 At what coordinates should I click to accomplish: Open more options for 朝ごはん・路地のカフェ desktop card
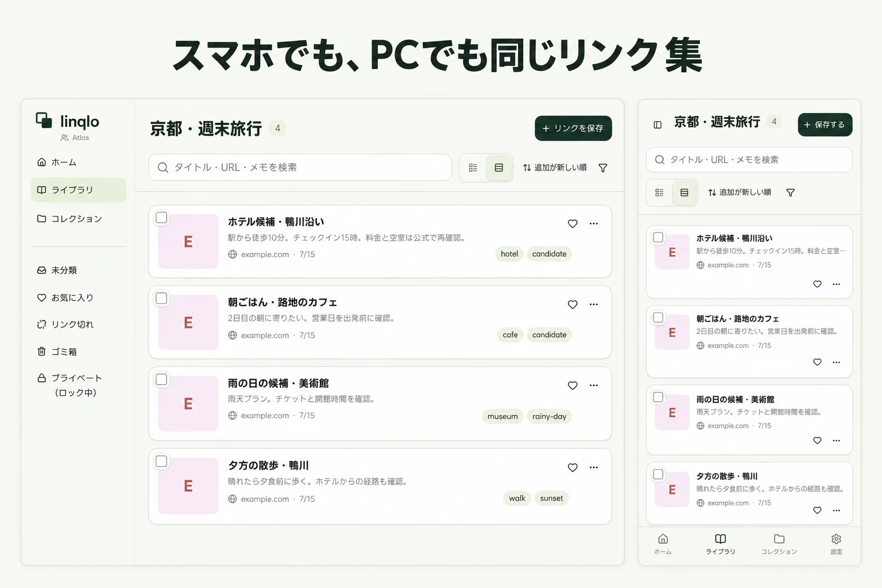click(x=594, y=304)
